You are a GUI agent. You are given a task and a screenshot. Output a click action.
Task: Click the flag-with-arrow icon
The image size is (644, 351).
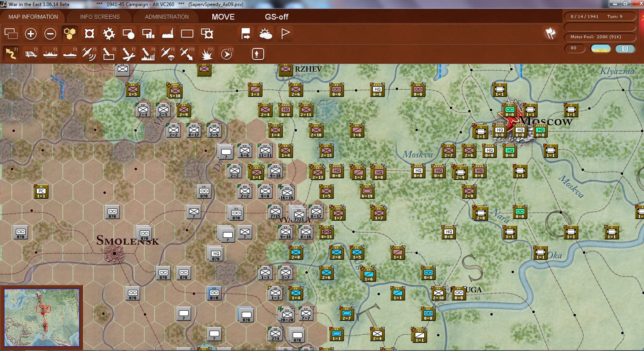click(246, 33)
